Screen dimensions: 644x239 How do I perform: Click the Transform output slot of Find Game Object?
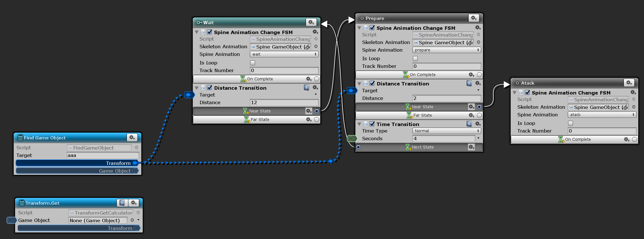point(135,163)
